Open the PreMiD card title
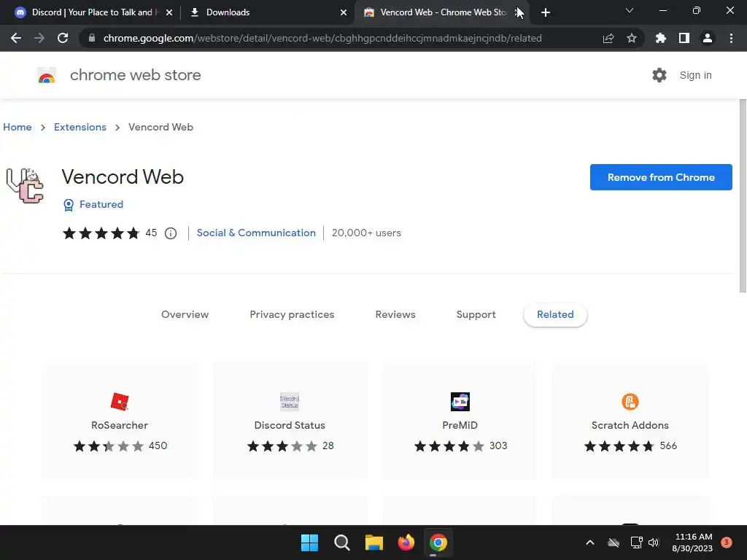 pos(460,425)
